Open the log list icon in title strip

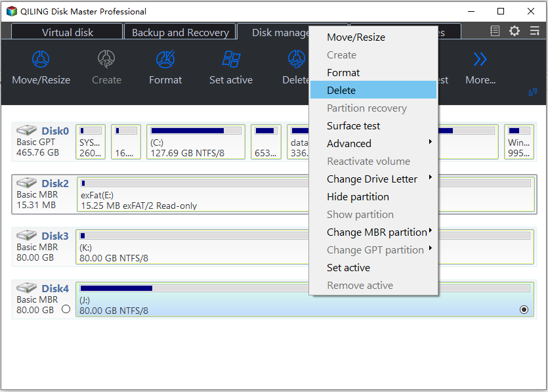coord(495,31)
